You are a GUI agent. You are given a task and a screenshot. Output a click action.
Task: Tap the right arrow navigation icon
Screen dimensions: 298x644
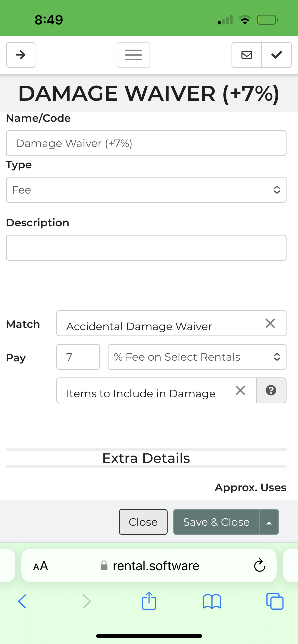pyautogui.click(x=21, y=55)
